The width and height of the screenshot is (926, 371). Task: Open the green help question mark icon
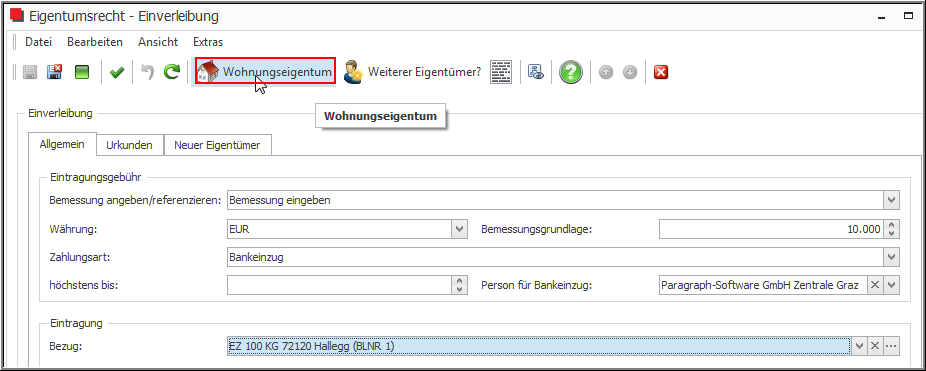tap(571, 72)
